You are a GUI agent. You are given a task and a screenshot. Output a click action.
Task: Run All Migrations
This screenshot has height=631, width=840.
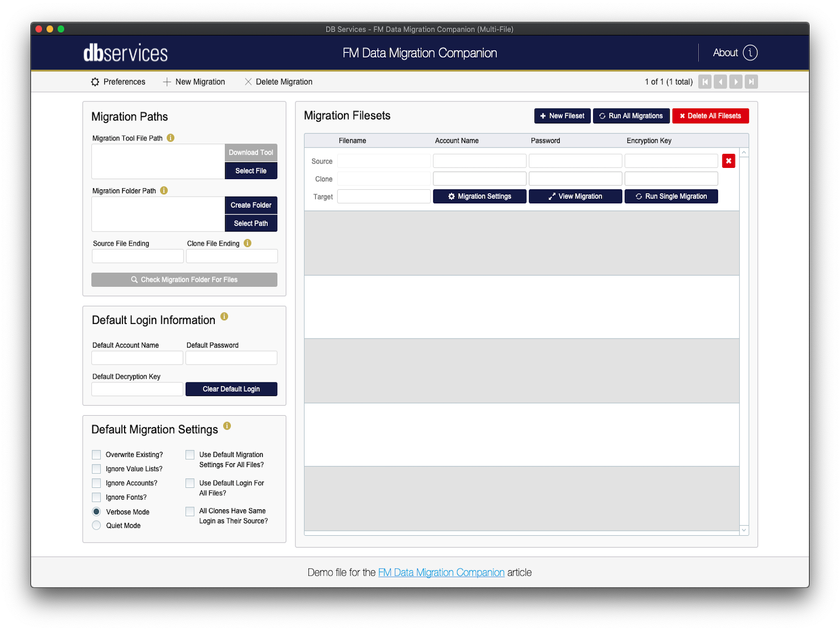(x=631, y=115)
